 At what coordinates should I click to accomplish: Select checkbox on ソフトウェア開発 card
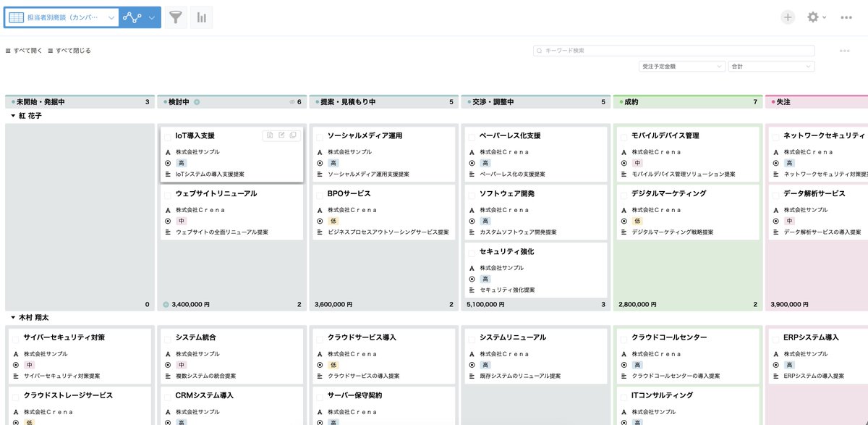472,194
